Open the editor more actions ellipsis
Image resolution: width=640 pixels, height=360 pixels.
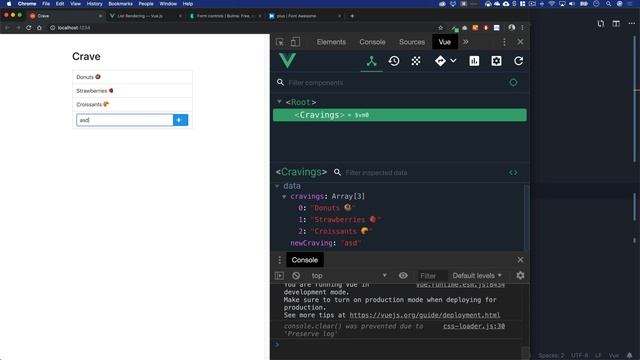pos(631,24)
